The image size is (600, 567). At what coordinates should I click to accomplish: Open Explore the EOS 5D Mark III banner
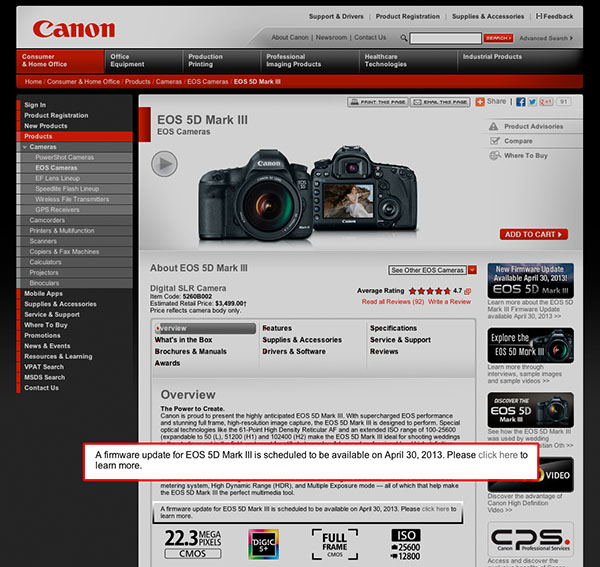click(530, 345)
